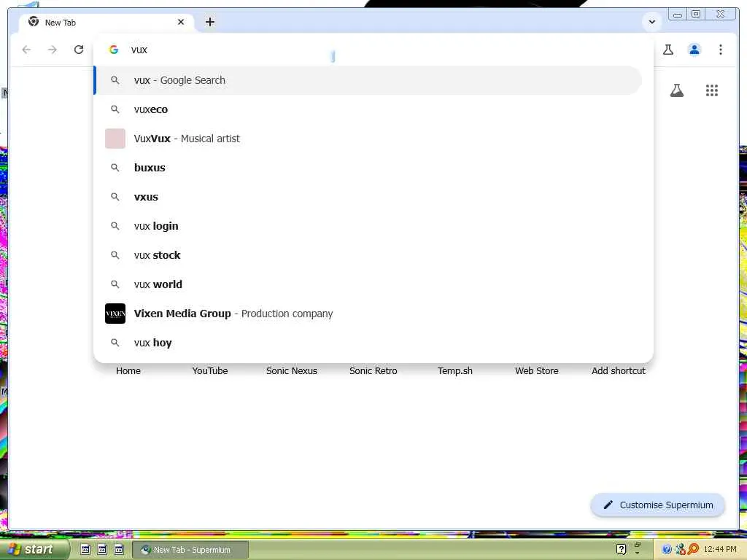The width and height of the screenshot is (747, 560).
Task: Choose the 'vuxeco' suggestion
Action: [368, 109]
